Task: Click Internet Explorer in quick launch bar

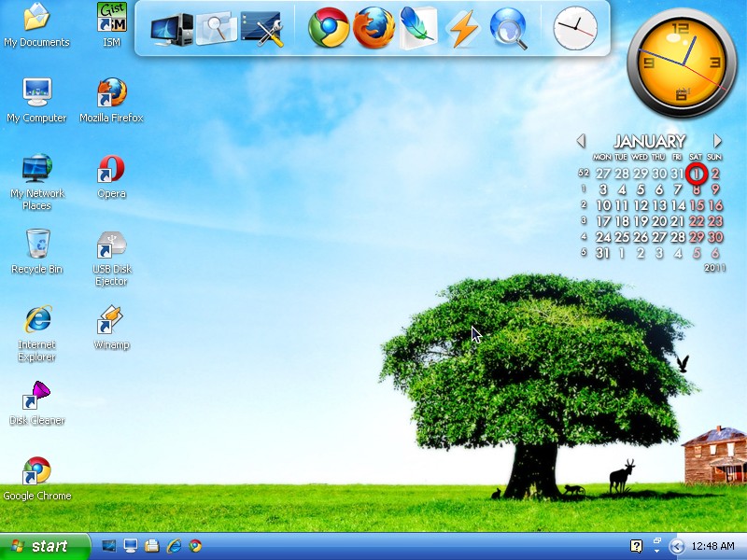Action: pos(174,546)
